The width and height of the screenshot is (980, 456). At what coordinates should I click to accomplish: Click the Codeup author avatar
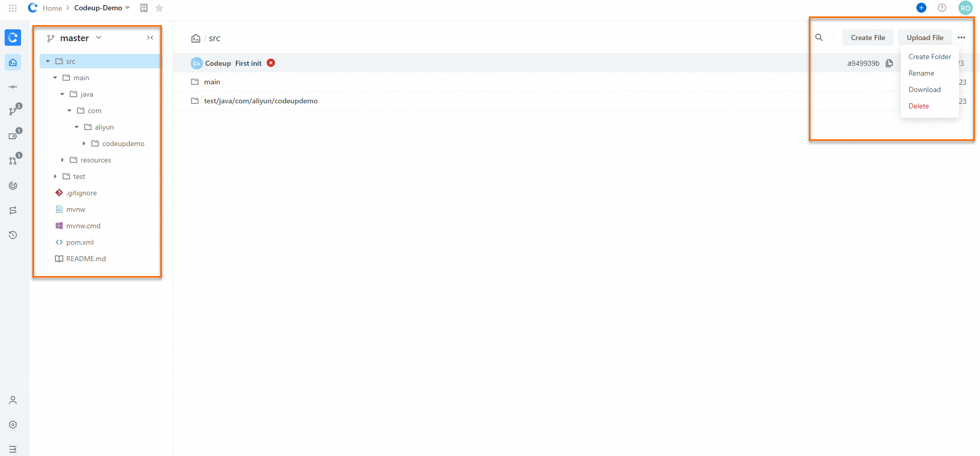tap(196, 63)
